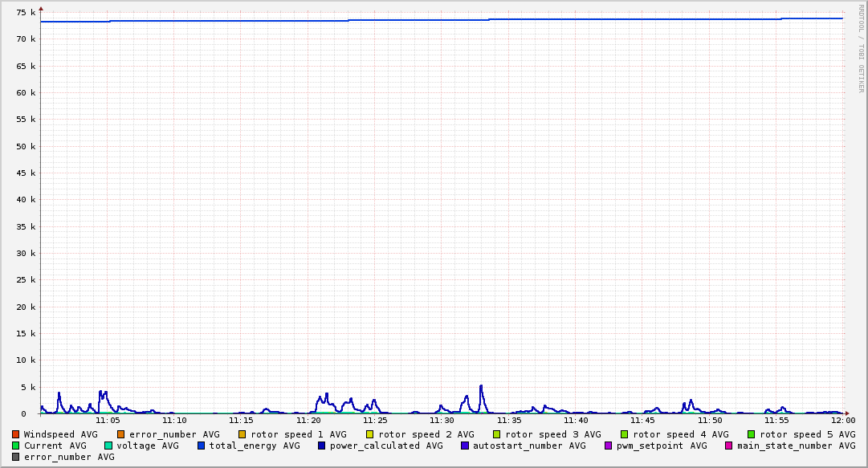This screenshot has height=468, width=868.
Task: Click the purple pwm_setpoint AVG swatch
Action: 609,446
